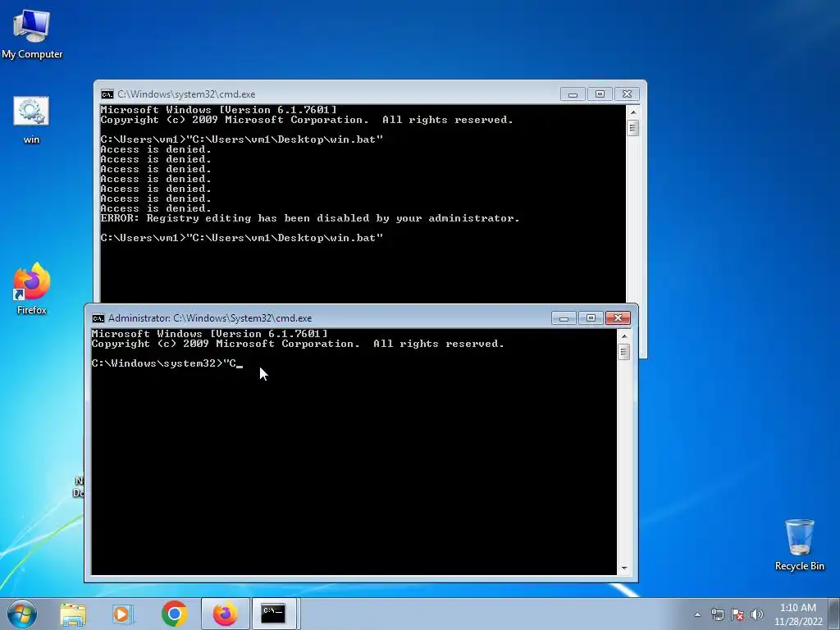Viewport: 840px width, 630px height.
Task: Launch Windows Media Player from the taskbar
Action: tap(122, 614)
